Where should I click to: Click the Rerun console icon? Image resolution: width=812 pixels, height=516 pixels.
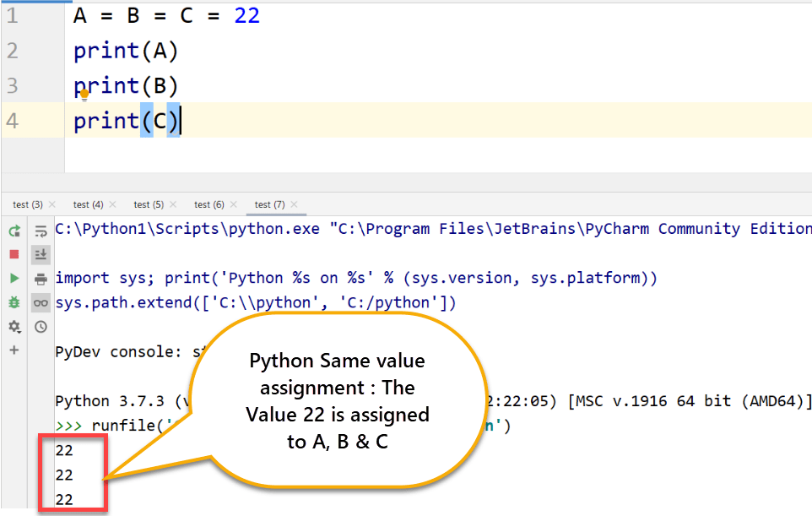[x=14, y=231]
